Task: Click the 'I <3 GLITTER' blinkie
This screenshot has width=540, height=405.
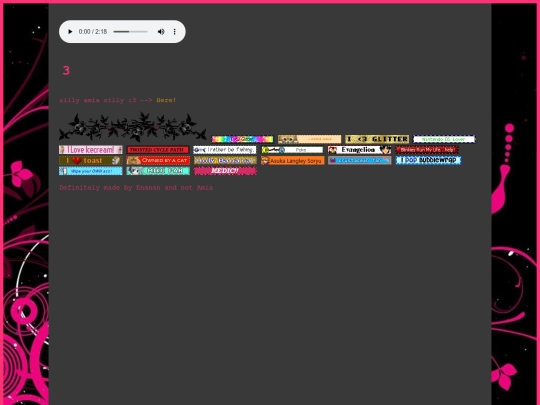Action: click(x=377, y=139)
